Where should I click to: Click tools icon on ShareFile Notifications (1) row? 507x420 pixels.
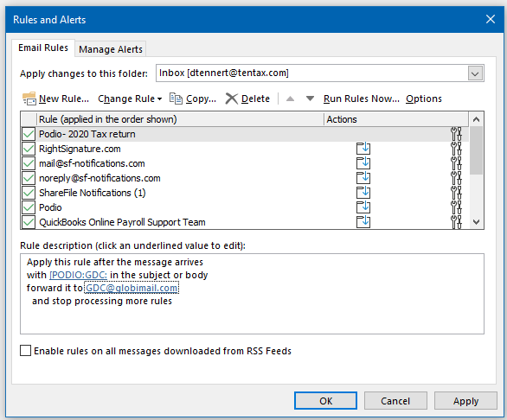(x=456, y=193)
